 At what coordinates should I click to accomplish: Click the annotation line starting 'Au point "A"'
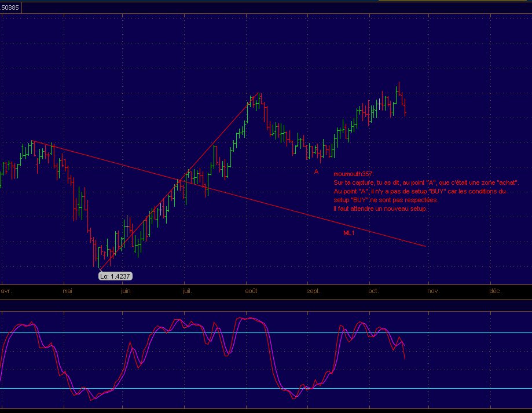420,191
